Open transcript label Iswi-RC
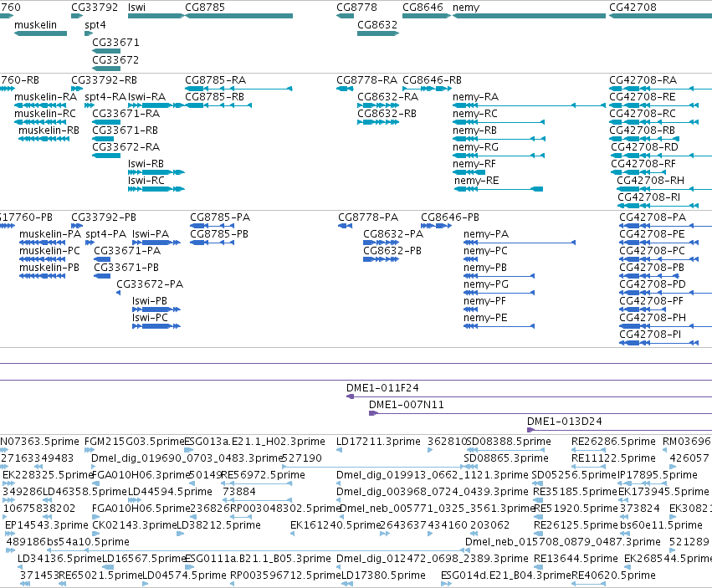This screenshot has height=588, width=712. (x=146, y=181)
